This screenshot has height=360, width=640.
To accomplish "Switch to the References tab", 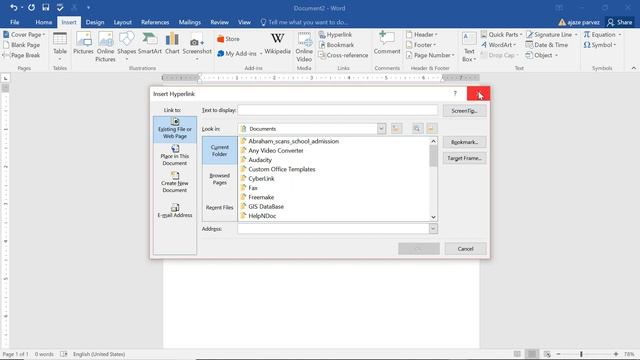I will pos(155,22).
